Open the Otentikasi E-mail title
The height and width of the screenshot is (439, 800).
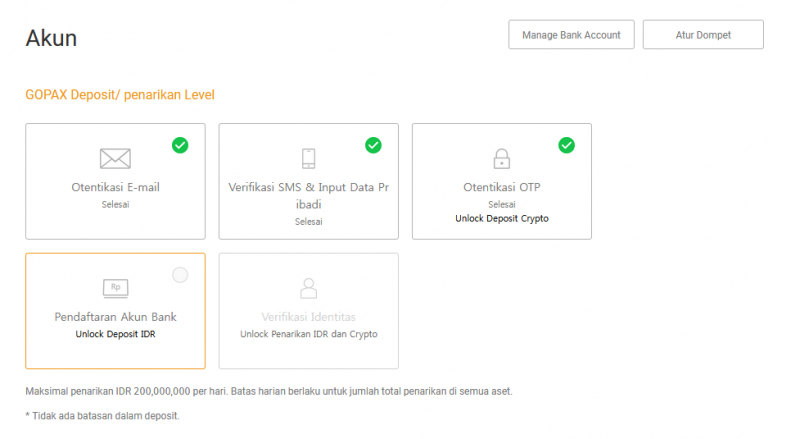[x=115, y=187]
